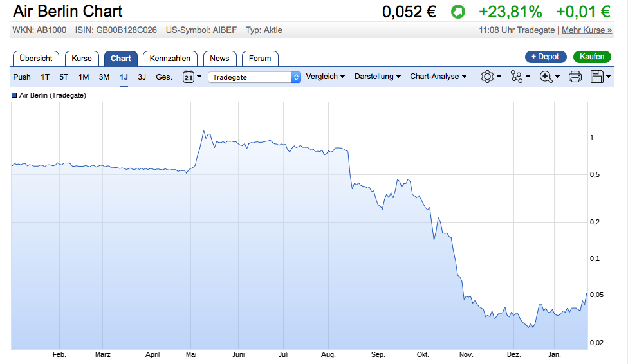628x364 pixels.
Task: Click the green price trend arrow icon
Action: click(457, 12)
